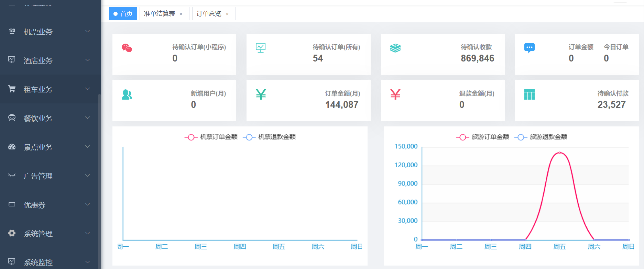Click the 869,846 待确认收款 value

tap(478, 58)
